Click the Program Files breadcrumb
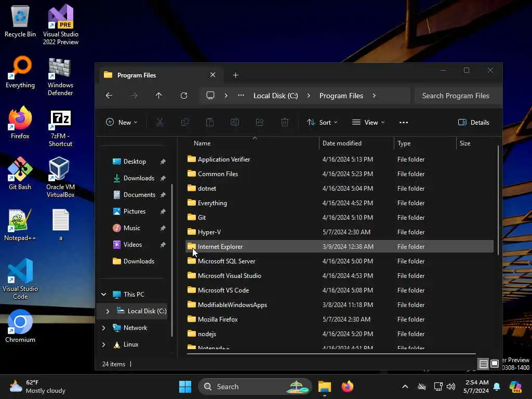532x399 pixels. tap(341, 96)
